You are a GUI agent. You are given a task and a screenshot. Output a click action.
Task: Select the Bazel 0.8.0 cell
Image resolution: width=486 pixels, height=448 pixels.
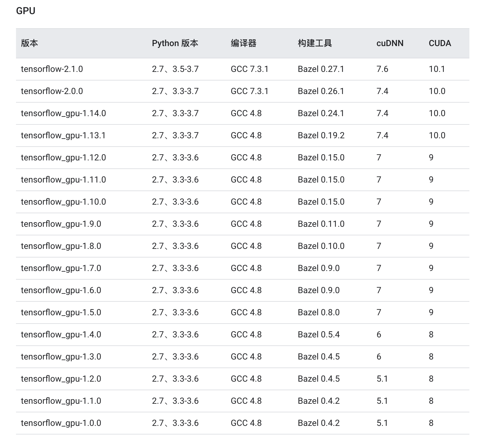(319, 312)
